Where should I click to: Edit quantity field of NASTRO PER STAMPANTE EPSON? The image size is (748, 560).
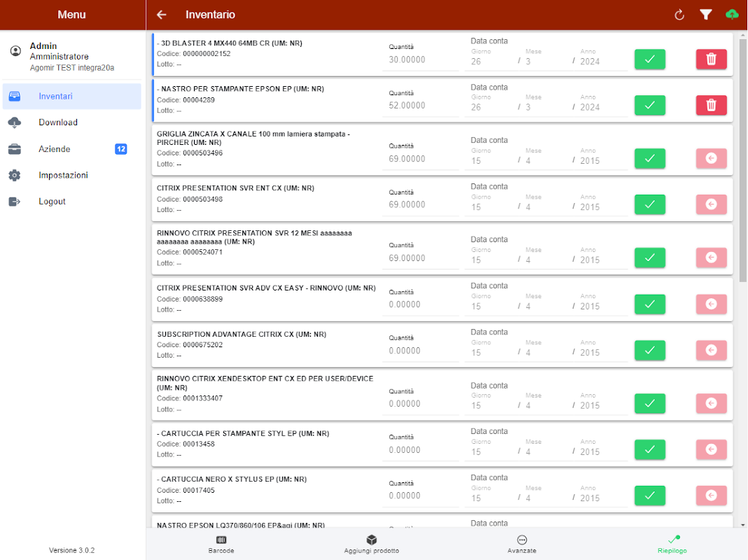point(420,106)
